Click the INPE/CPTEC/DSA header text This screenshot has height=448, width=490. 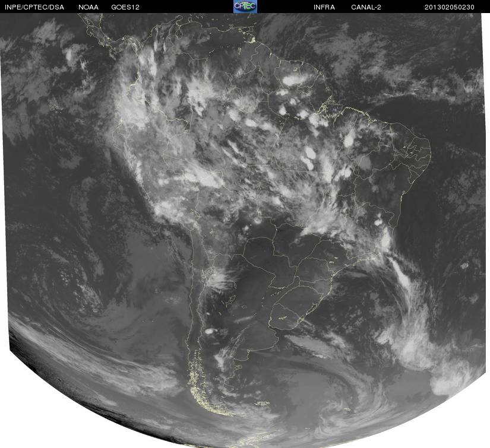pos(34,7)
